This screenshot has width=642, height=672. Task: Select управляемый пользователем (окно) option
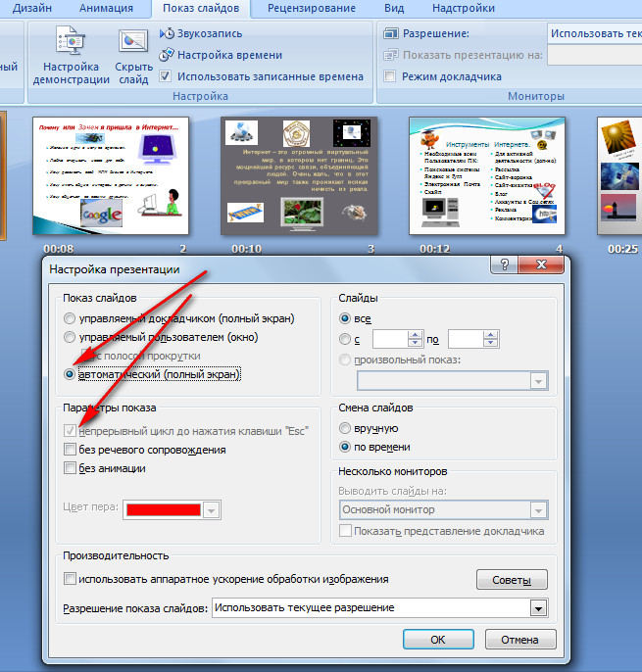click(x=69, y=337)
